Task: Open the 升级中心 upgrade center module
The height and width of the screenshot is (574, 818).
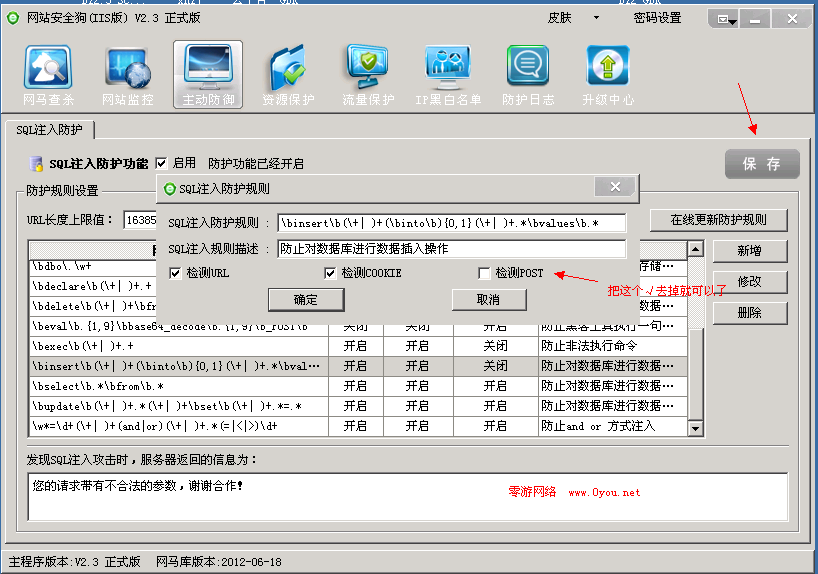Action: tap(608, 75)
